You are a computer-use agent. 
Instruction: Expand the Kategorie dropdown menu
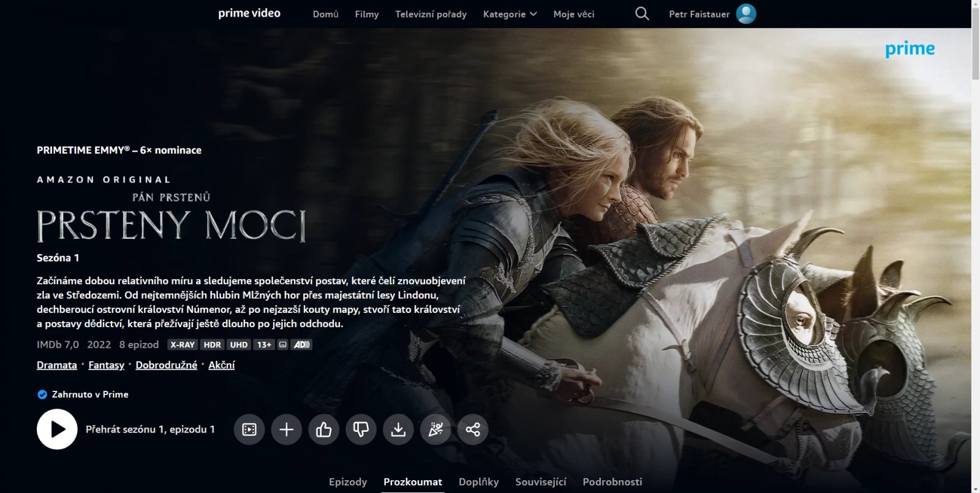pyautogui.click(x=510, y=14)
